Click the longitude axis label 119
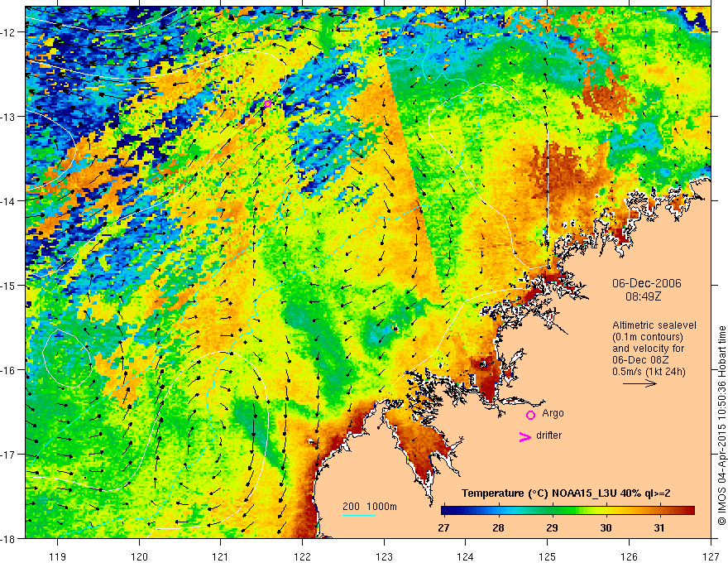Viewport: 728px width, 563px height. click(58, 556)
